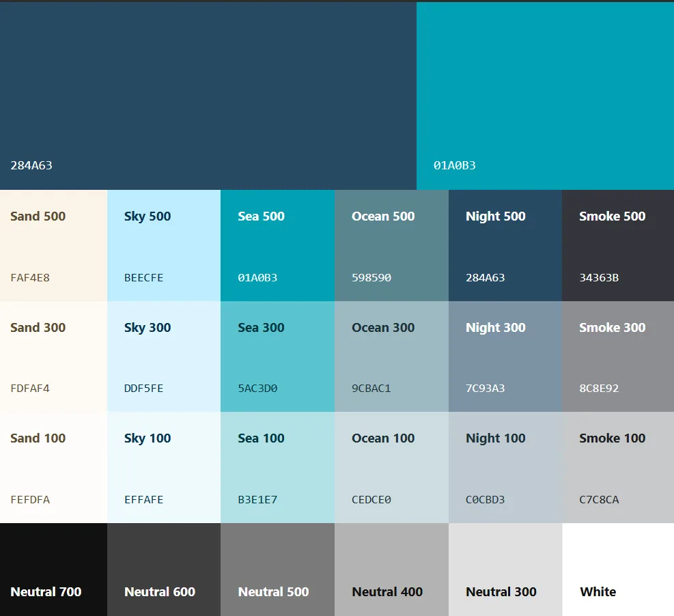Image resolution: width=674 pixels, height=616 pixels.
Task: Choose the Night 300 swatch
Action: pyautogui.click(x=505, y=356)
